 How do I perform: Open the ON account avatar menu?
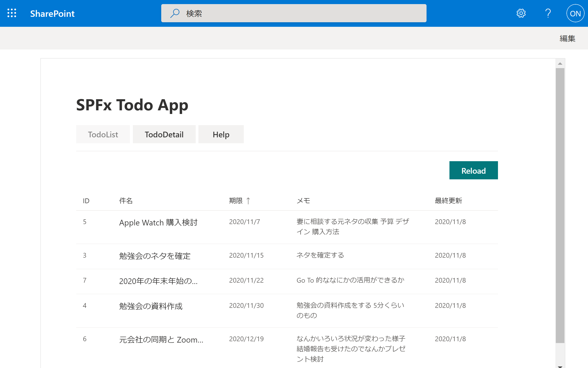pyautogui.click(x=575, y=13)
